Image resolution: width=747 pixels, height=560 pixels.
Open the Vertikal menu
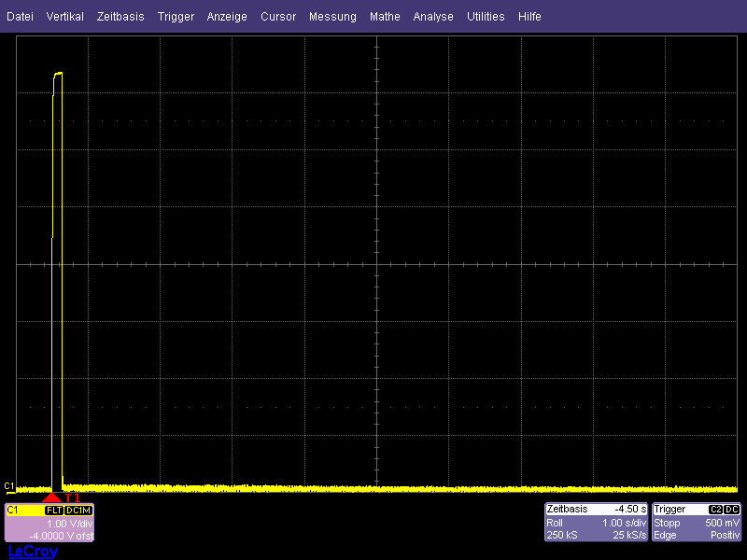pyautogui.click(x=64, y=17)
